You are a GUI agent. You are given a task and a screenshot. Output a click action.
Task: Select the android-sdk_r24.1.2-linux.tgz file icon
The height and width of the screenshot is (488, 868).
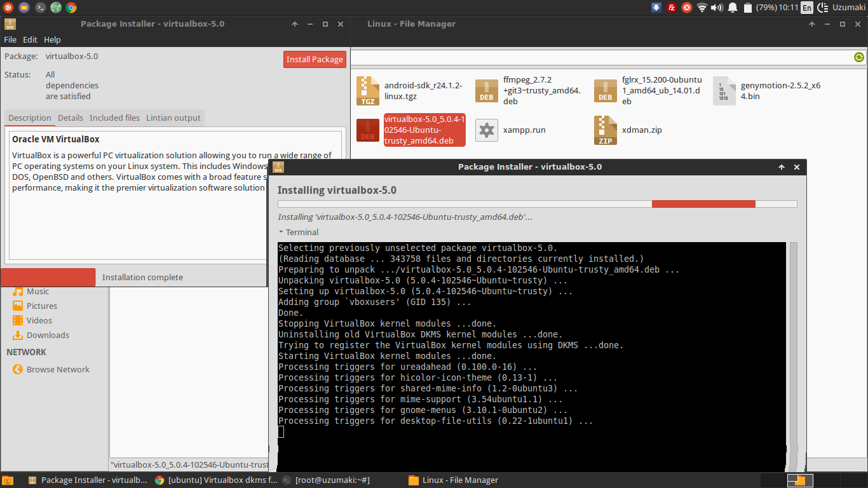click(368, 91)
